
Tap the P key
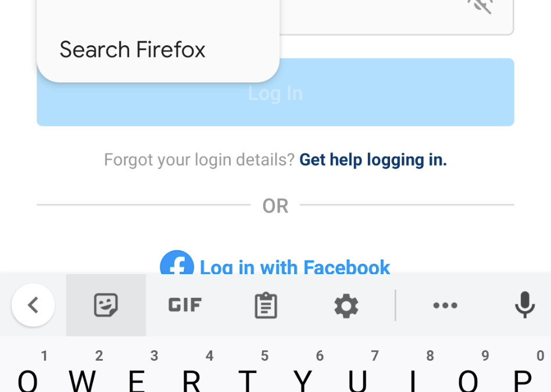pos(523,379)
